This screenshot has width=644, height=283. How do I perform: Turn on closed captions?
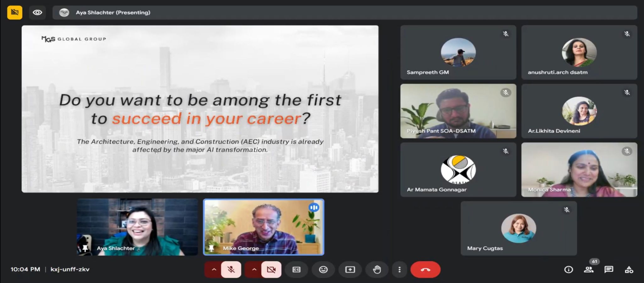[x=297, y=269]
